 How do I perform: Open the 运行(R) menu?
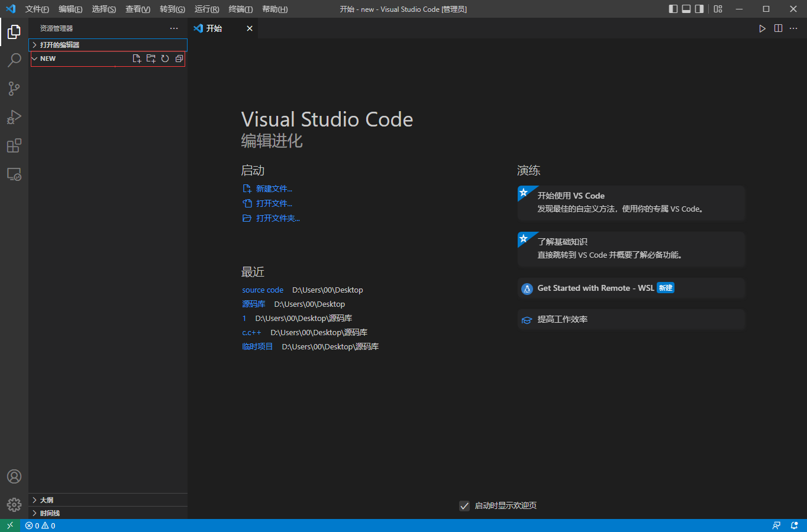coord(207,9)
